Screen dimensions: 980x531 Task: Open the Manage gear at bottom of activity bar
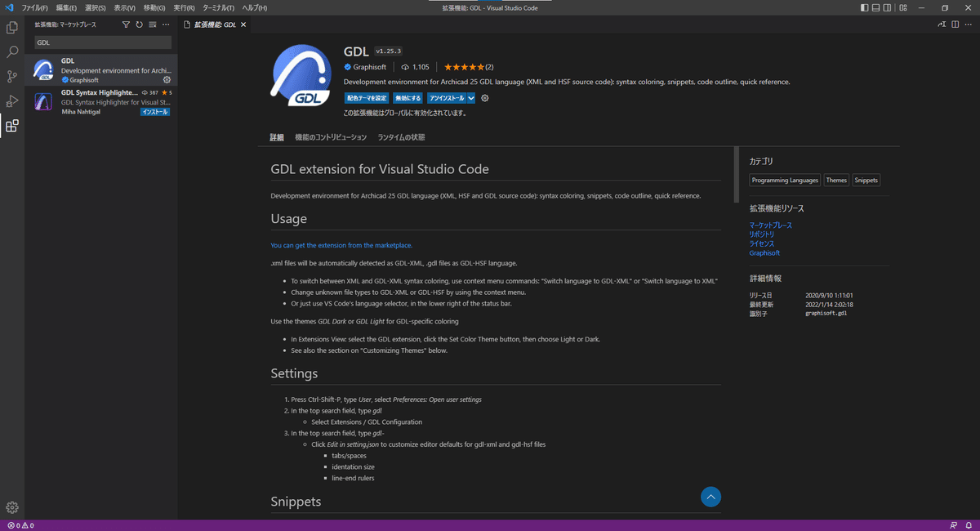pos(12,507)
